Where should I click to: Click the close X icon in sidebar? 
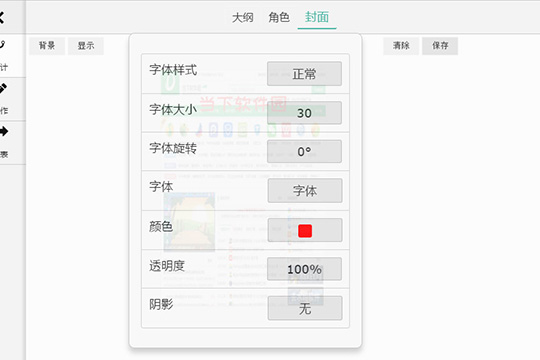(x=2, y=17)
